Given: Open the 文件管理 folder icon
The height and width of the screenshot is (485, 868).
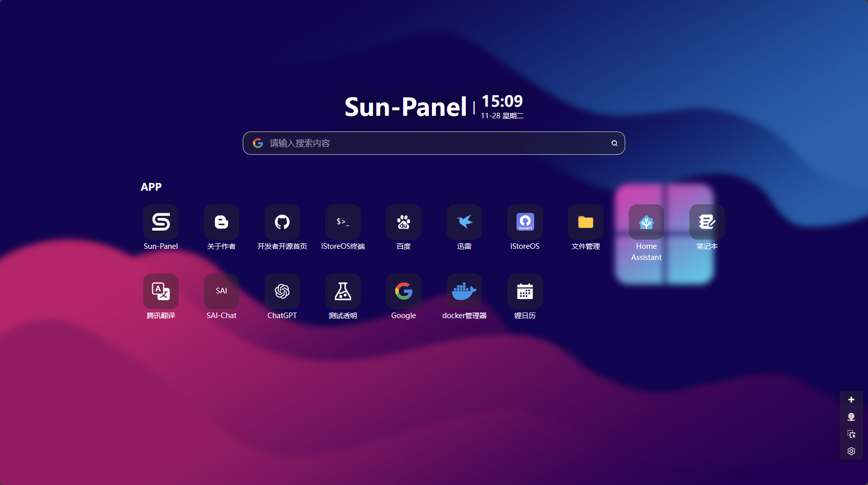Looking at the screenshot, I should (586, 222).
